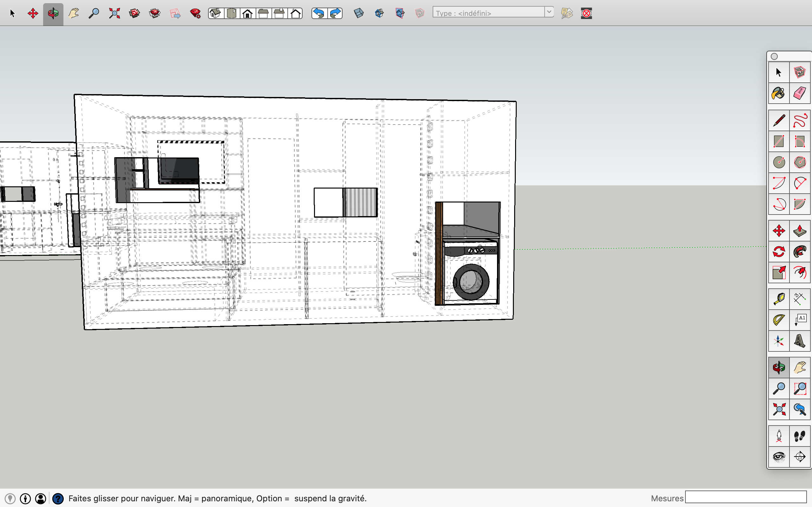Click the Zoom Extents tool in side panel
The height and width of the screenshot is (507, 812).
(x=778, y=409)
